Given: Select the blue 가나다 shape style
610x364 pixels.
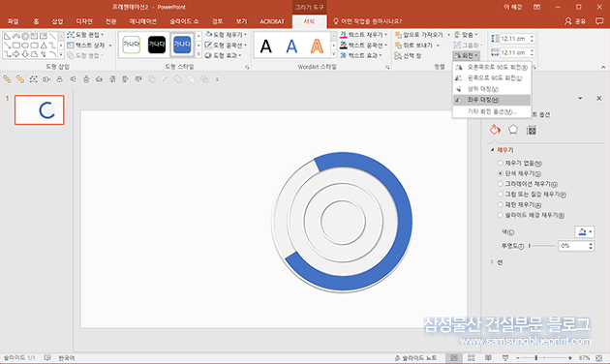Looking at the screenshot, I should tap(182, 45).
